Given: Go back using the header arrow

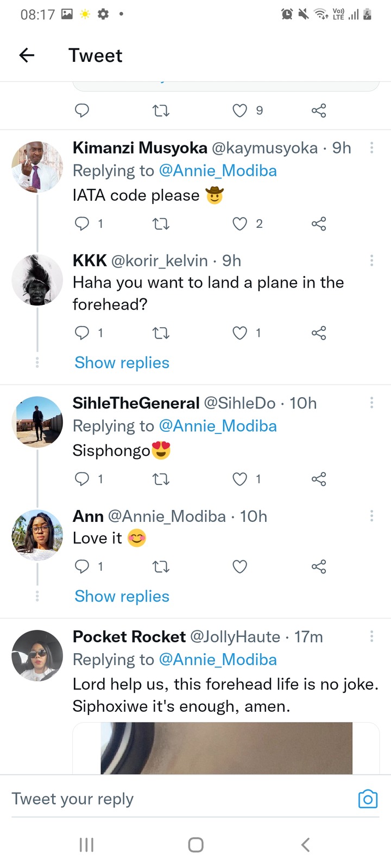Looking at the screenshot, I should tap(27, 55).
